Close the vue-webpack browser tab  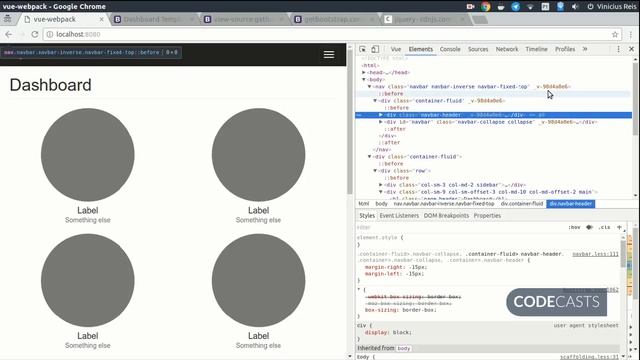click(102, 19)
